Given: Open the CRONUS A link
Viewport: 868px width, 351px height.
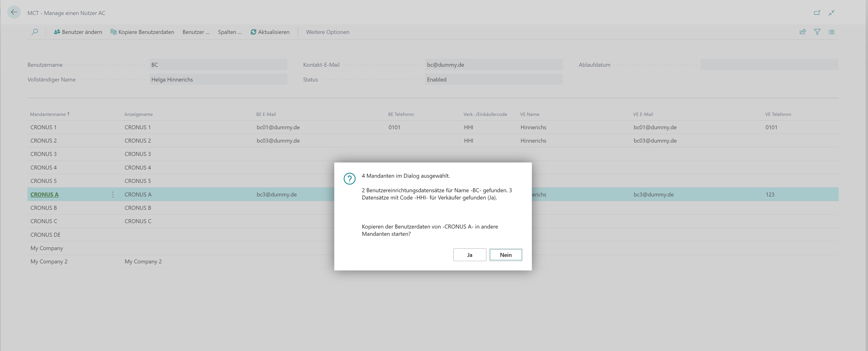Looking at the screenshot, I should point(45,195).
